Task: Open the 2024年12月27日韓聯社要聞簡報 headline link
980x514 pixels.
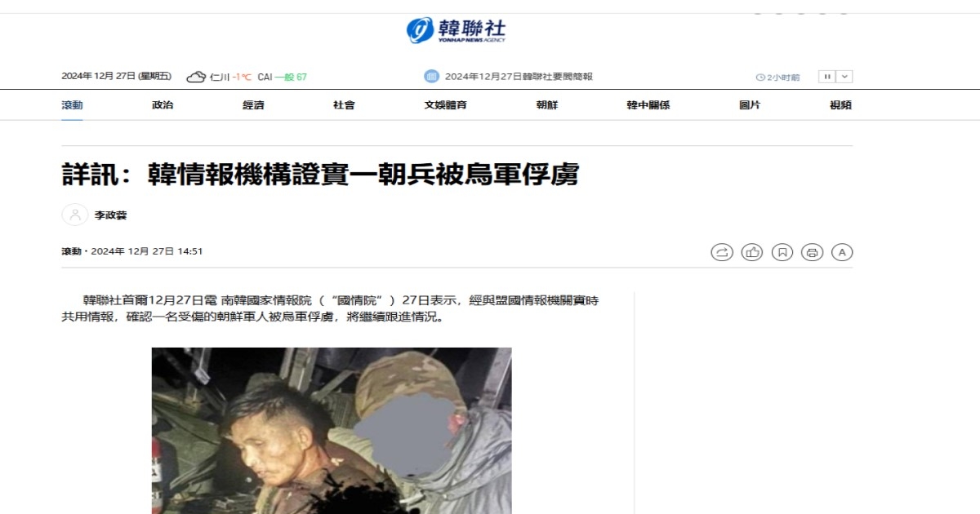Action: 519,77
